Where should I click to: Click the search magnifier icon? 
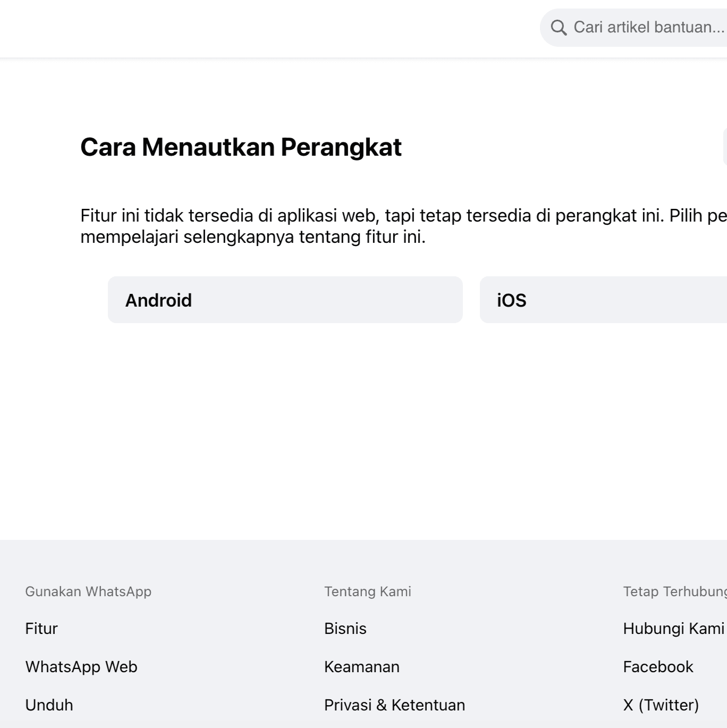(x=559, y=27)
